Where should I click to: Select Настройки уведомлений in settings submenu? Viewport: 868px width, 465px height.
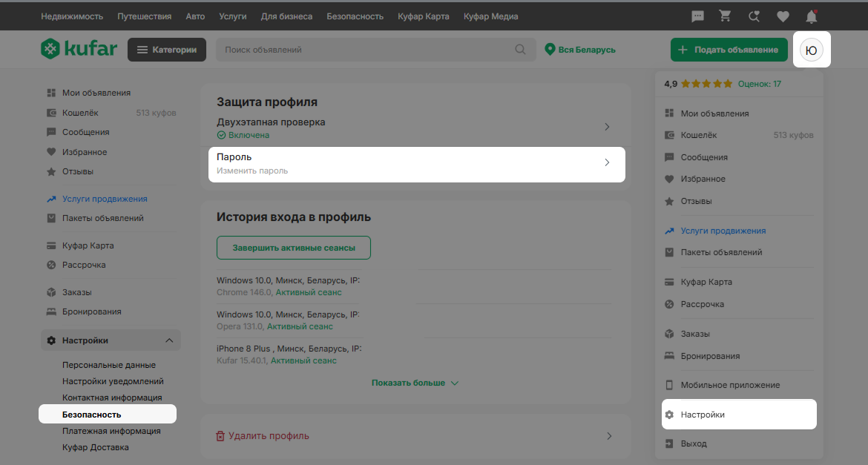click(113, 381)
